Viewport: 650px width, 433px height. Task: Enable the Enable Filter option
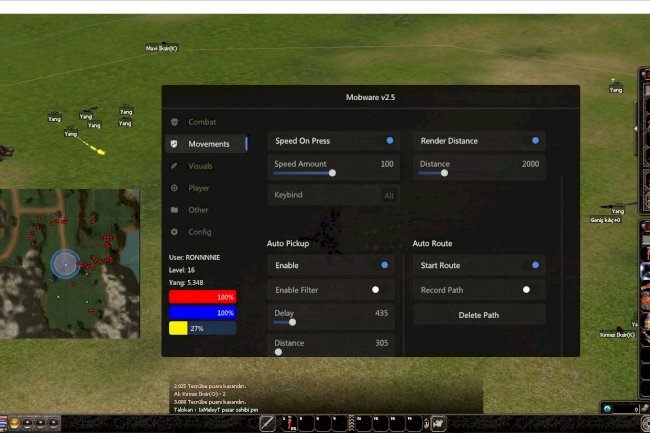[x=376, y=290]
